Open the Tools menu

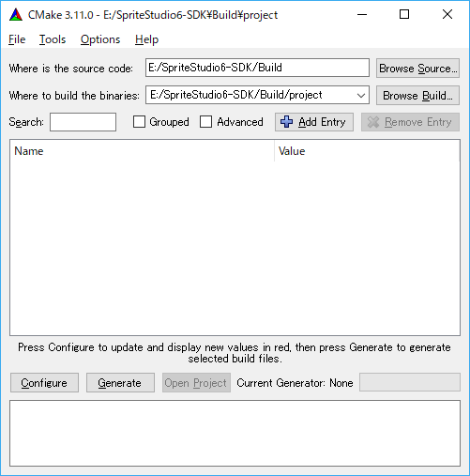(53, 39)
